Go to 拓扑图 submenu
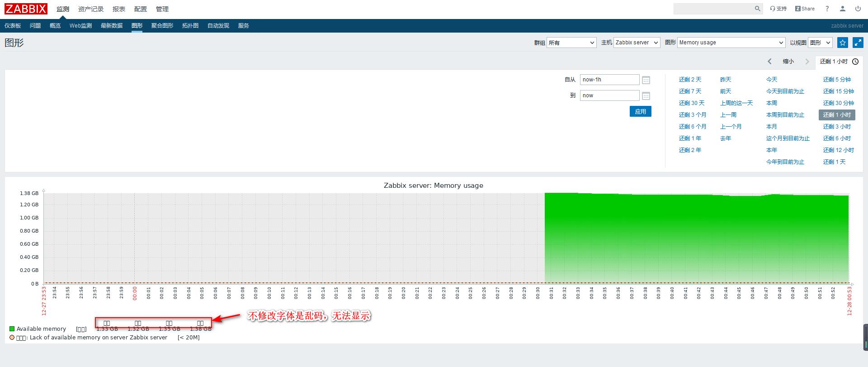Screen dimensions: 868x367 190,26
